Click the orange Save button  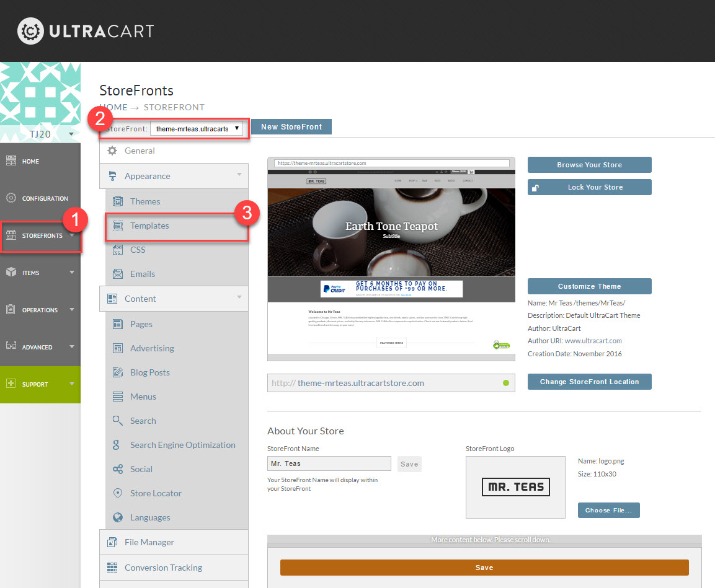(484, 568)
